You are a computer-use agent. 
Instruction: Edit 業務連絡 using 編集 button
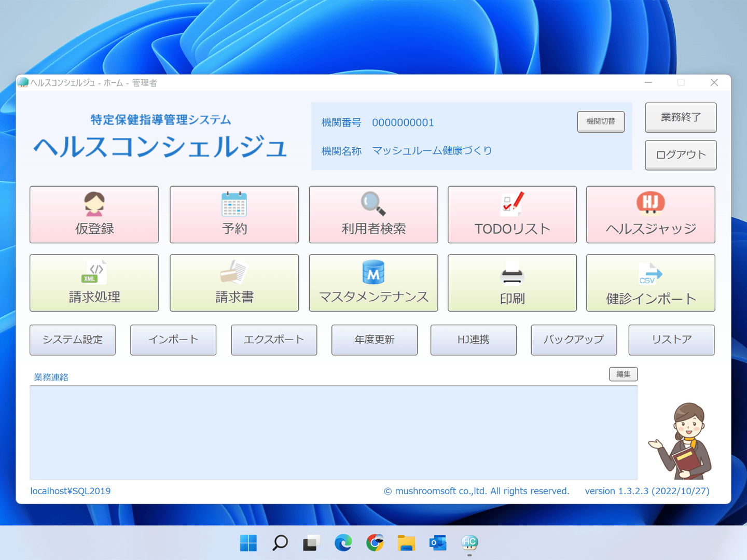pos(624,374)
